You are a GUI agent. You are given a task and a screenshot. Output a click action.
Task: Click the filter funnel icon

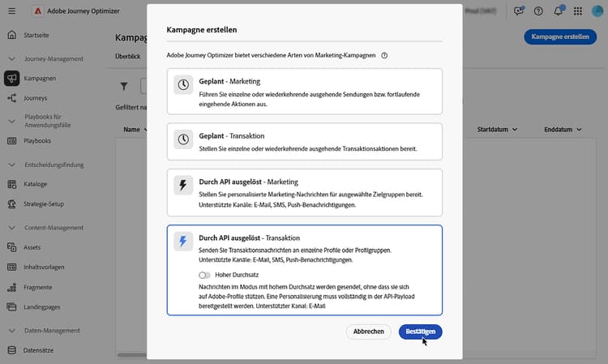tap(124, 87)
